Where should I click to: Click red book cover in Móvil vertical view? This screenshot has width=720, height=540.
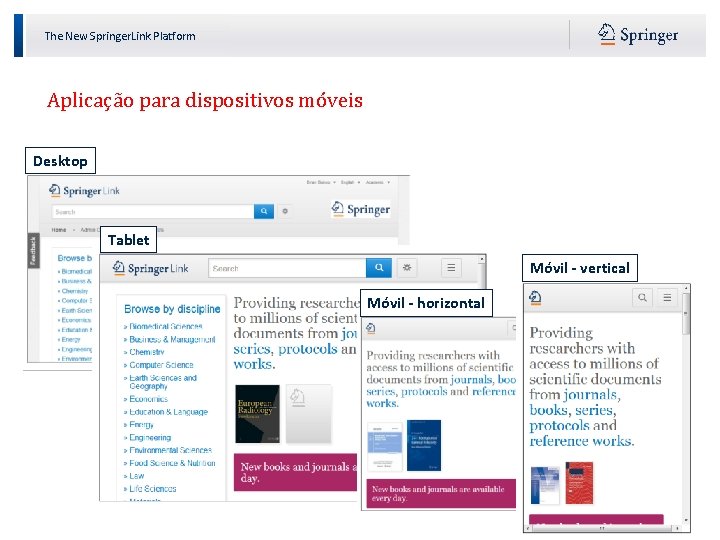click(579, 483)
